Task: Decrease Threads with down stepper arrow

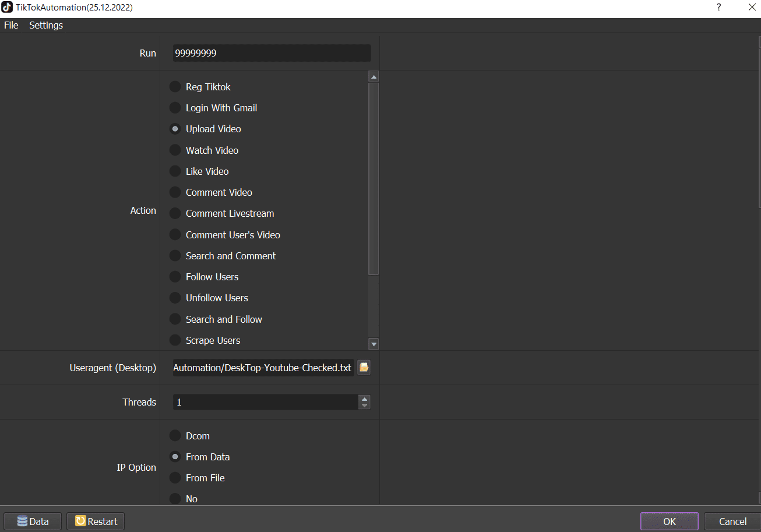Action: point(365,406)
